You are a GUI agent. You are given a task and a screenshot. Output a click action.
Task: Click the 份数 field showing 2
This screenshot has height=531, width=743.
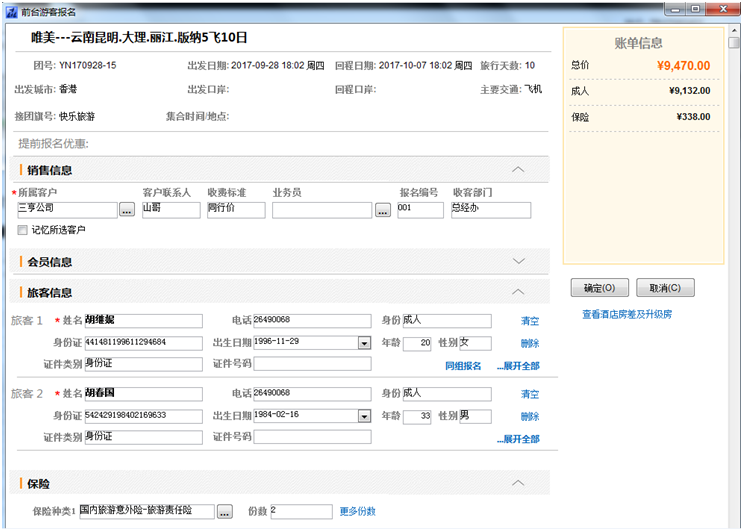[x=301, y=512]
